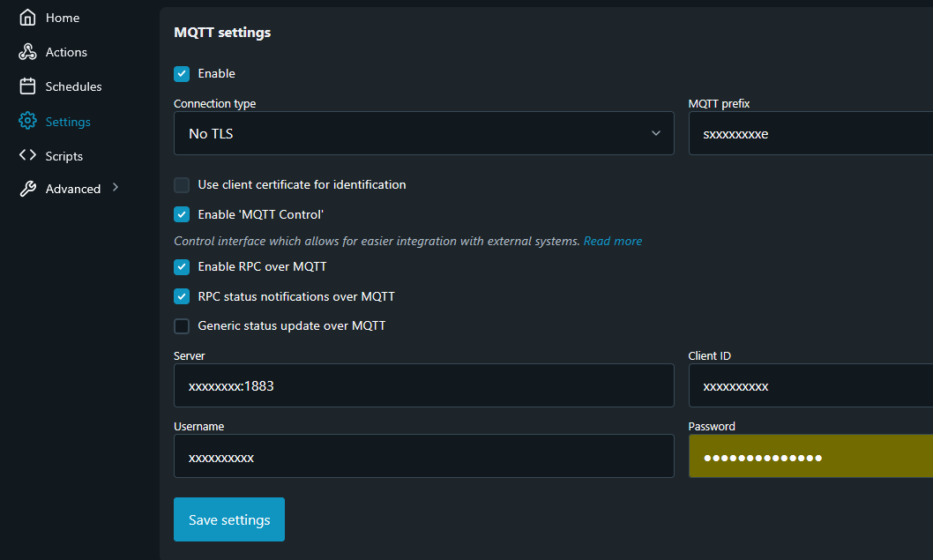
Task: Uncheck the MQTT Enable checkbox
Action: click(x=182, y=74)
